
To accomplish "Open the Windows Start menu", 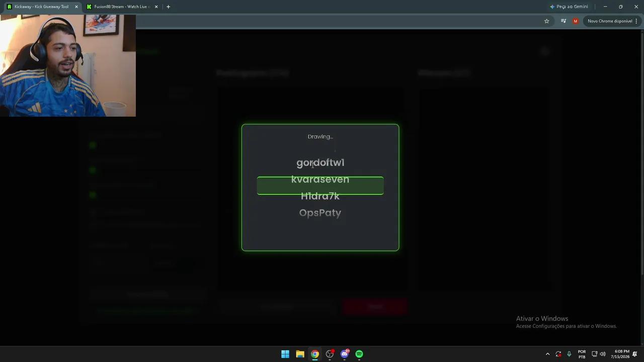I will pos(285,354).
